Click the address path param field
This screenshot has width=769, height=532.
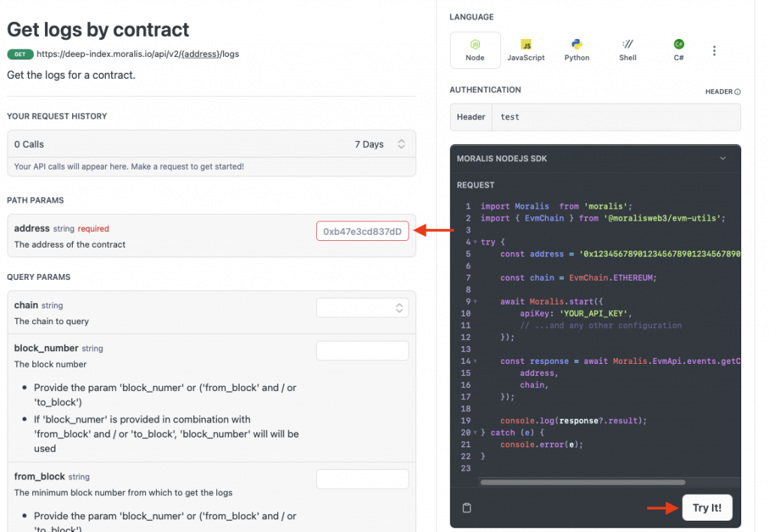(x=363, y=231)
